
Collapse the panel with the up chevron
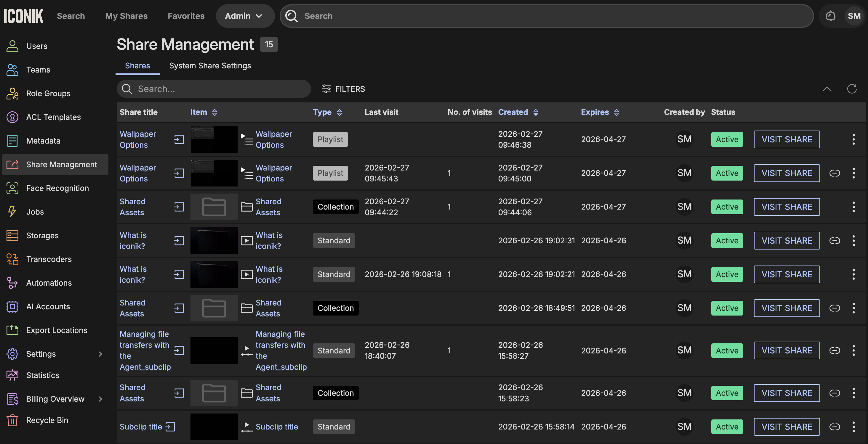(827, 89)
